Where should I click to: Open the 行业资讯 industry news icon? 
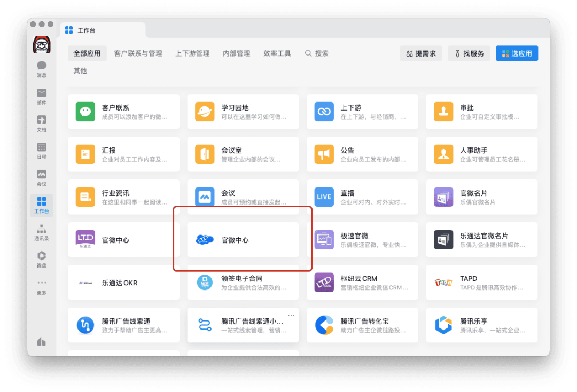[x=85, y=197]
